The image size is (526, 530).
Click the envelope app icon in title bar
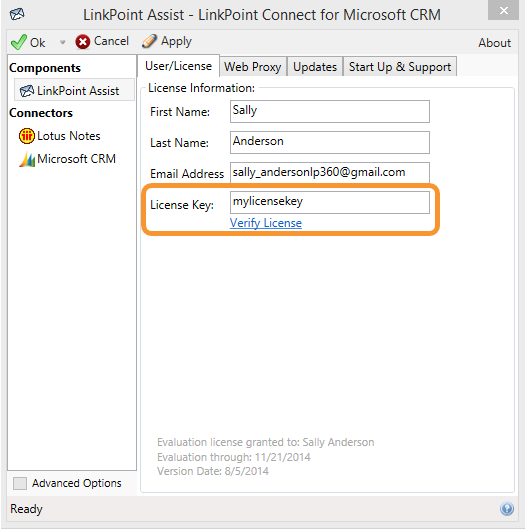pyautogui.click(x=17, y=15)
